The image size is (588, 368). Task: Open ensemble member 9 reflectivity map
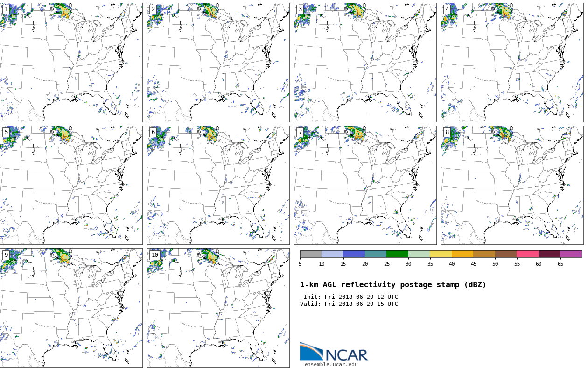tap(71, 308)
